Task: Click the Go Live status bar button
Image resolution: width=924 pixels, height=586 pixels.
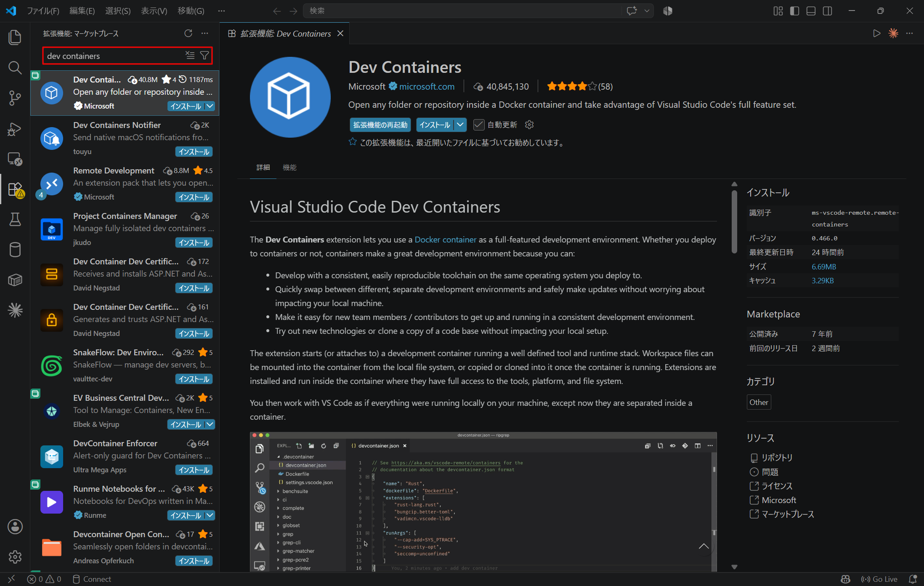Action: (x=879, y=579)
